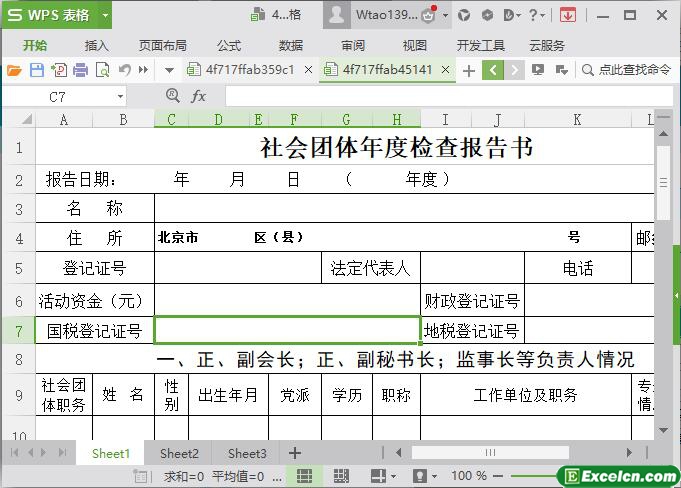Screen dimensions: 681x488
Task: Click the Print icon in toolbar
Action: [x=80, y=70]
